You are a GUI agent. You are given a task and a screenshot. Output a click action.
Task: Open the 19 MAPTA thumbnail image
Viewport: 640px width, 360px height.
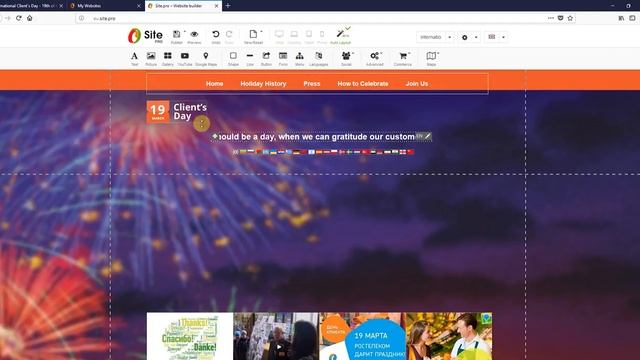point(362,336)
